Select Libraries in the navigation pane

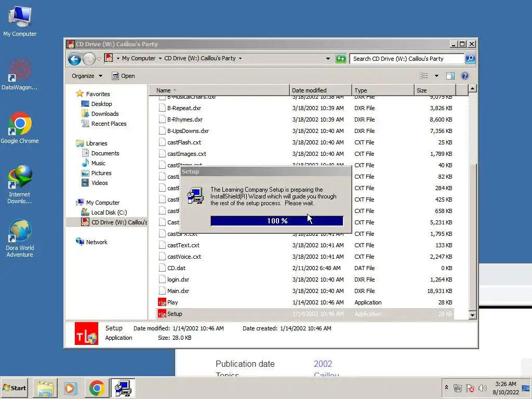click(x=96, y=143)
